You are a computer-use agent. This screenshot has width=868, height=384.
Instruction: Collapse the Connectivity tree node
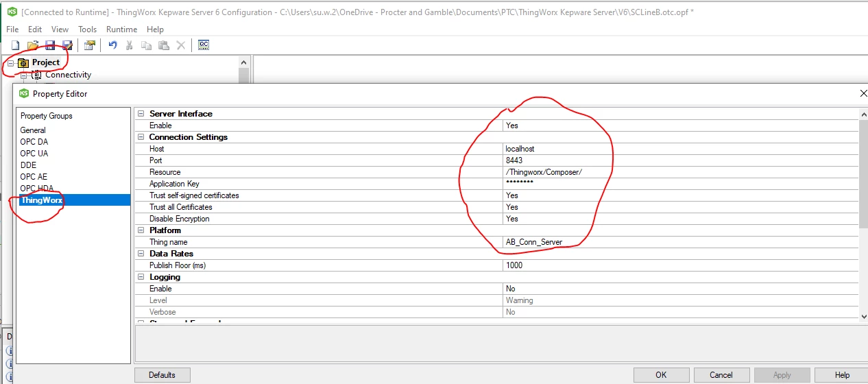coord(23,75)
